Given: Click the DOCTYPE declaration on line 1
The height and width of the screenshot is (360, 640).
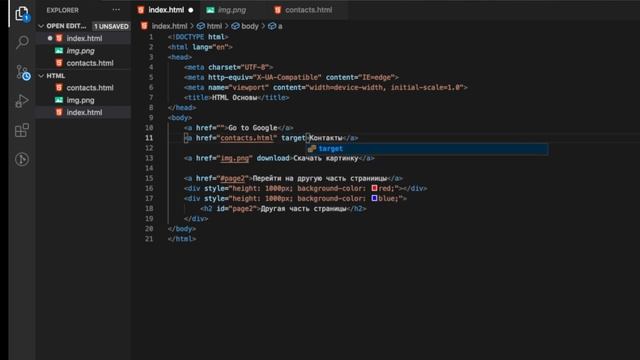Looking at the screenshot, I should click(x=198, y=37).
